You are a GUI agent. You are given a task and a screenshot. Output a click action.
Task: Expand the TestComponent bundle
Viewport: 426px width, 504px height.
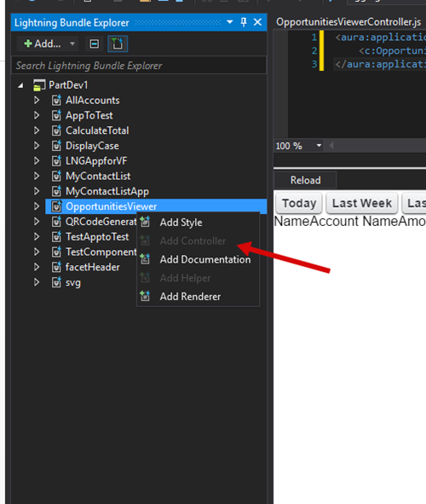point(37,252)
